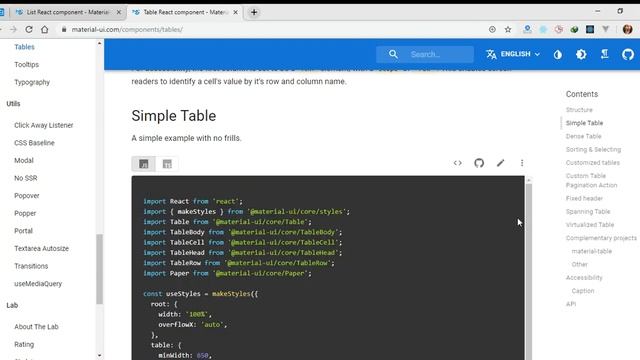Open Transitions in the sidebar
The width and height of the screenshot is (640, 360).
pyautogui.click(x=31, y=266)
